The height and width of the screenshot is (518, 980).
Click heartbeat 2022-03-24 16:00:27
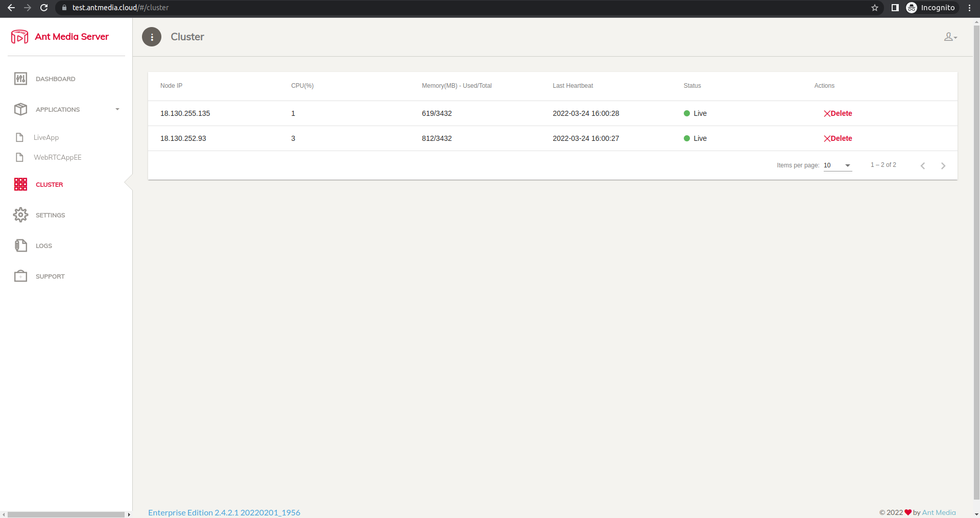[586, 138]
